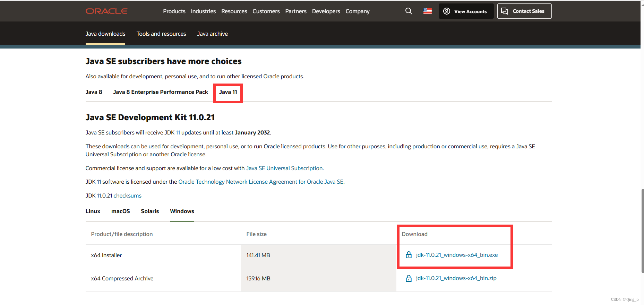Open the Developers menu
Viewport: 644px width, 305px height.
[326, 11]
